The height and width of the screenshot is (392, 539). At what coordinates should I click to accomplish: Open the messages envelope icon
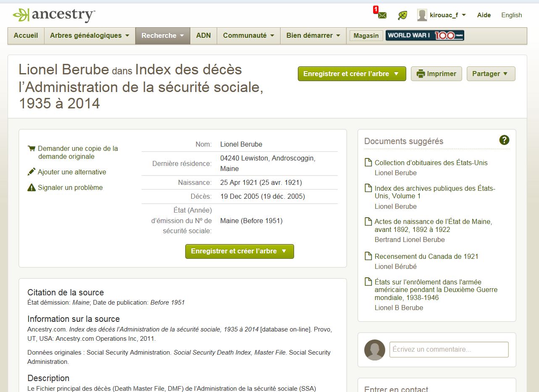click(x=381, y=15)
